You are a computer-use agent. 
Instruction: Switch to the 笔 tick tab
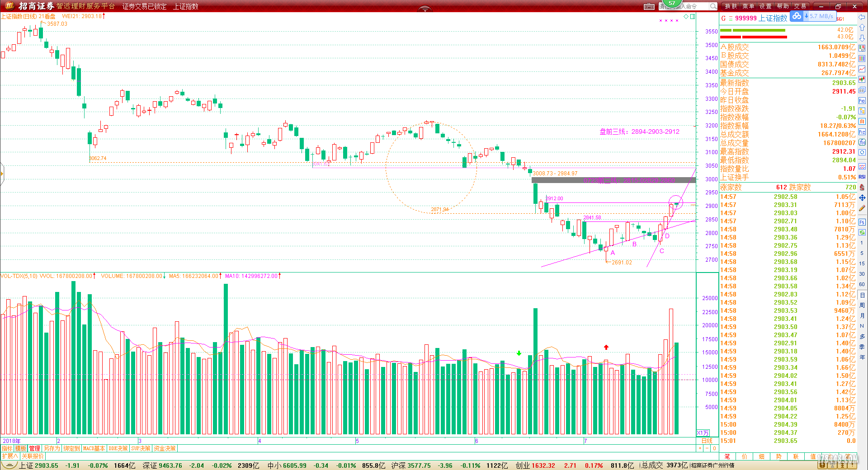tap(727, 456)
